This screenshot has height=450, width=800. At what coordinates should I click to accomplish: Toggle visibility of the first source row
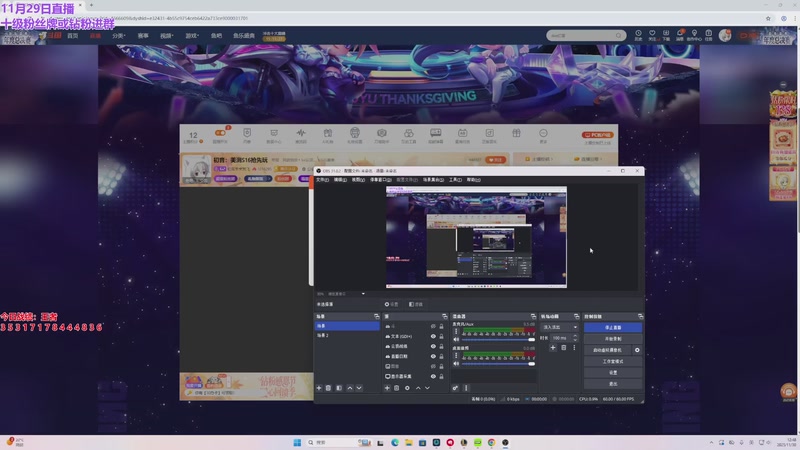click(433, 327)
